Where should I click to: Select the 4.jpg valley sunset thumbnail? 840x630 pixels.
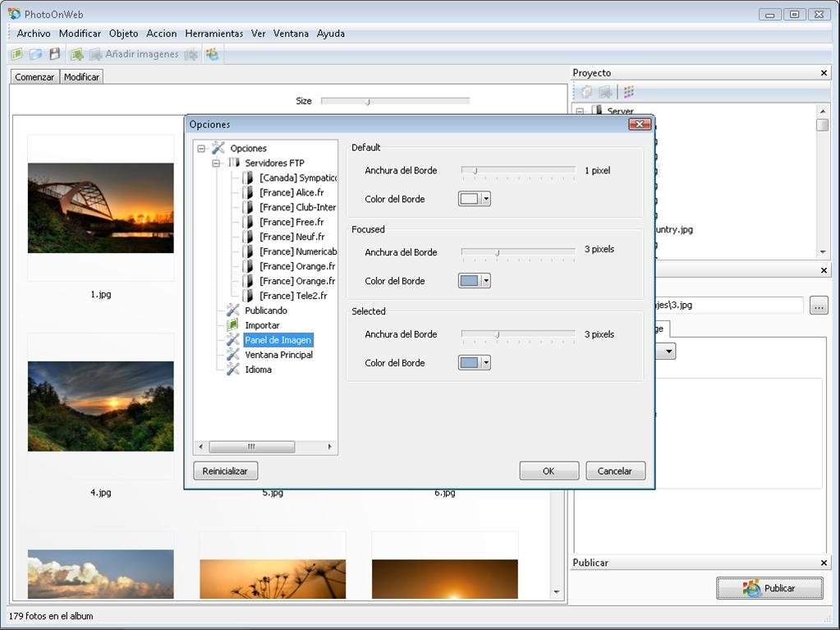(101, 406)
